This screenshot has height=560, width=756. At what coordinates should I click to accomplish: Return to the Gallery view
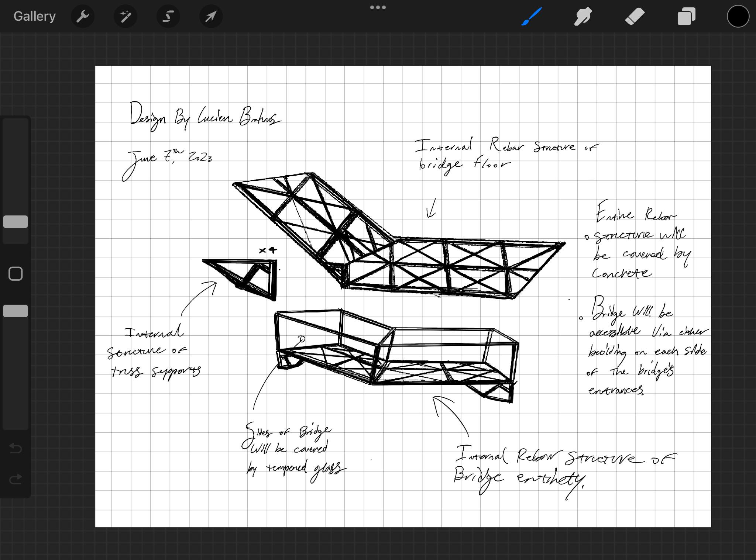(x=34, y=16)
